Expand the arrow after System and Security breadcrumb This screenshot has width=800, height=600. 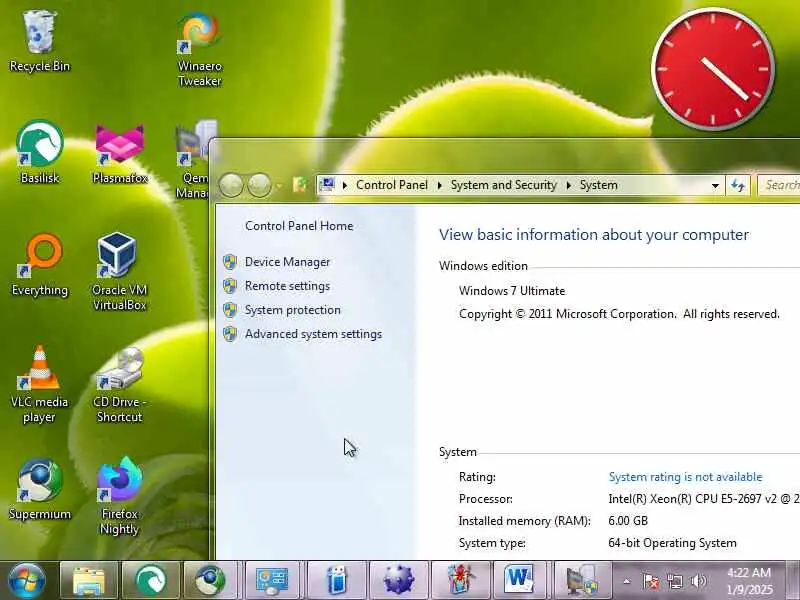pyautogui.click(x=568, y=185)
